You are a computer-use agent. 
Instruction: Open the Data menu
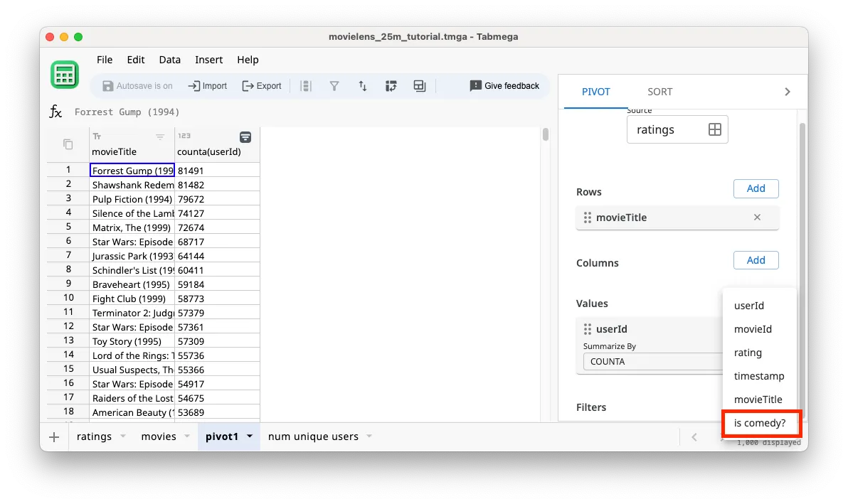point(169,60)
